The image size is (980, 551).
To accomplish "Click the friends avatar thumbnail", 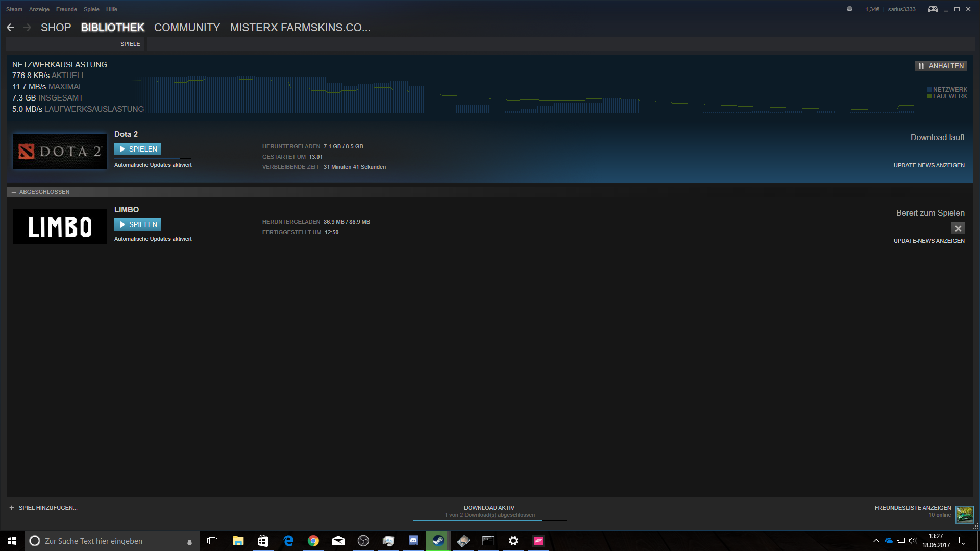I will (964, 514).
